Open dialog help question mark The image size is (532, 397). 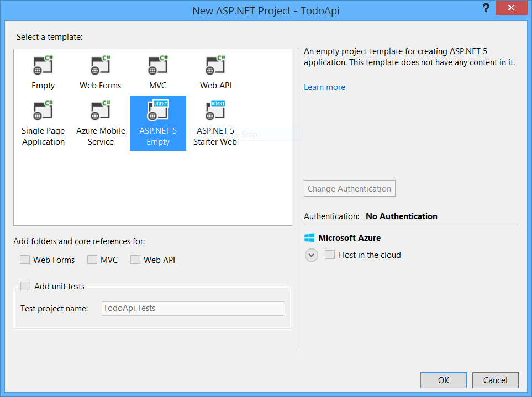click(x=486, y=8)
